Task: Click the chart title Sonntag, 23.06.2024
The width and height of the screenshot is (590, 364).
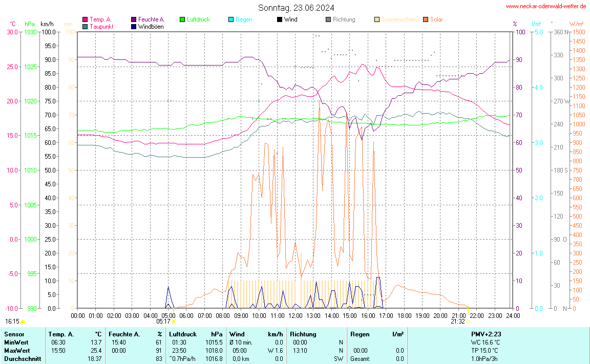Action: (x=296, y=8)
